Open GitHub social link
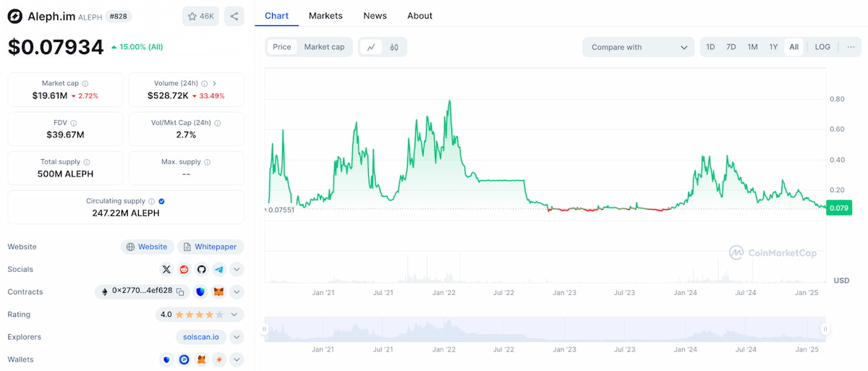The width and height of the screenshot is (868, 371). click(x=201, y=269)
